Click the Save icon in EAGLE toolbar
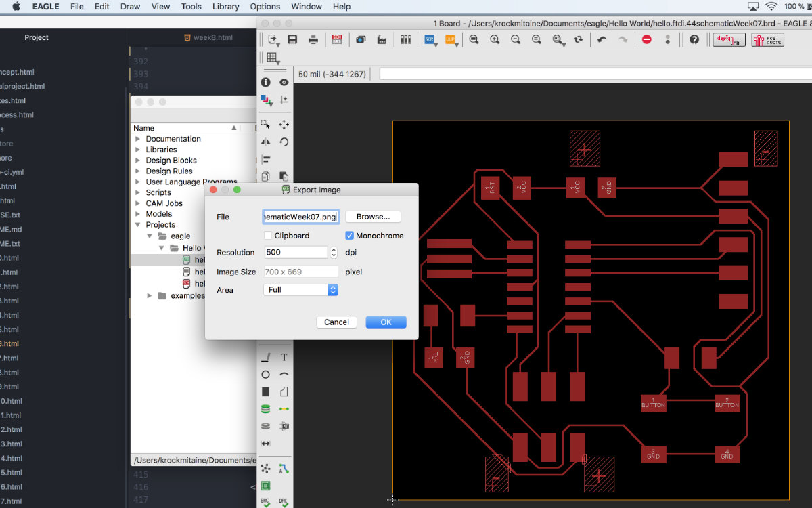The image size is (812, 508). click(x=292, y=39)
